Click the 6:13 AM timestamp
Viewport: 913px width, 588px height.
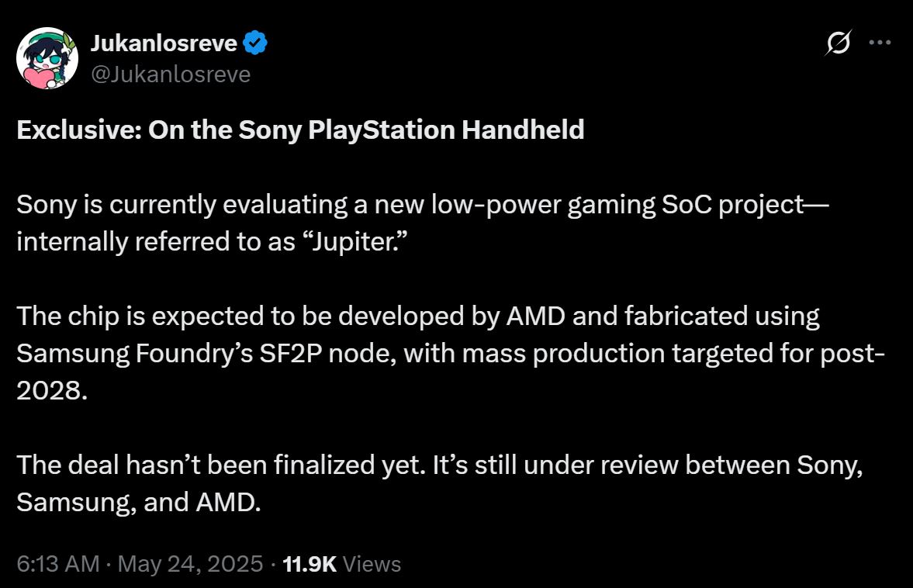point(57,564)
